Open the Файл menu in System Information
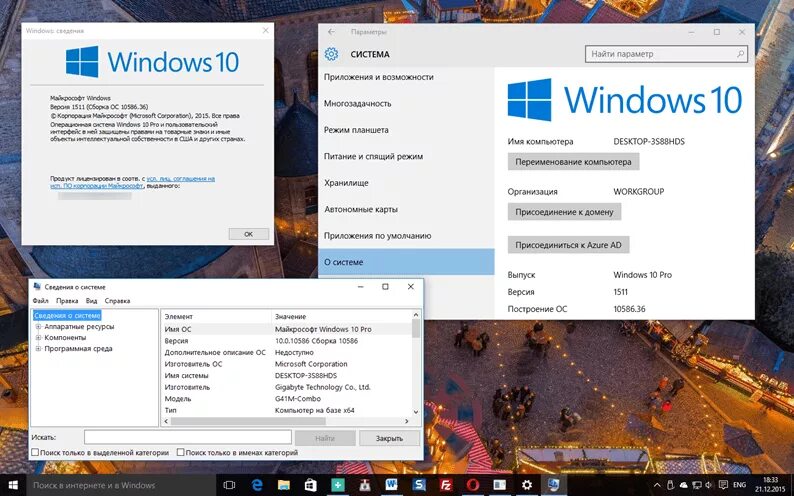The width and height of the screenshot is (794, 496). [x=41, y=301]
